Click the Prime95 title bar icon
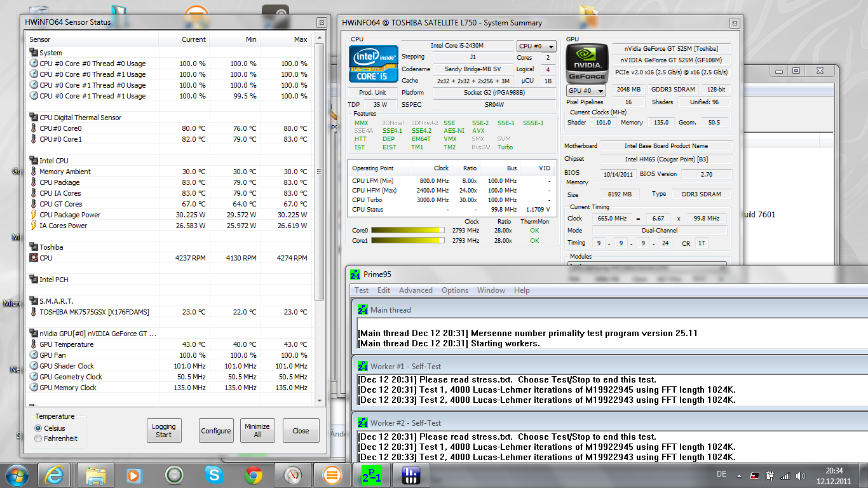 coord(355,274)
